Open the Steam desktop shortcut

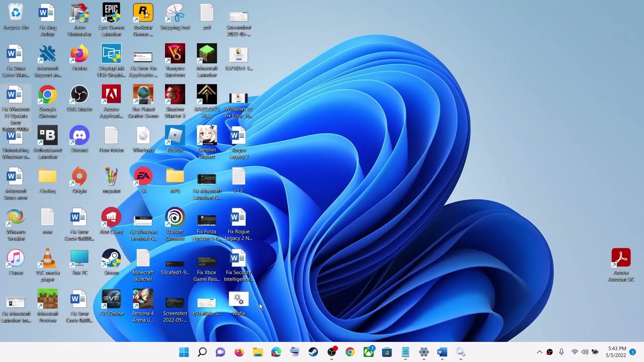[111, 259]
